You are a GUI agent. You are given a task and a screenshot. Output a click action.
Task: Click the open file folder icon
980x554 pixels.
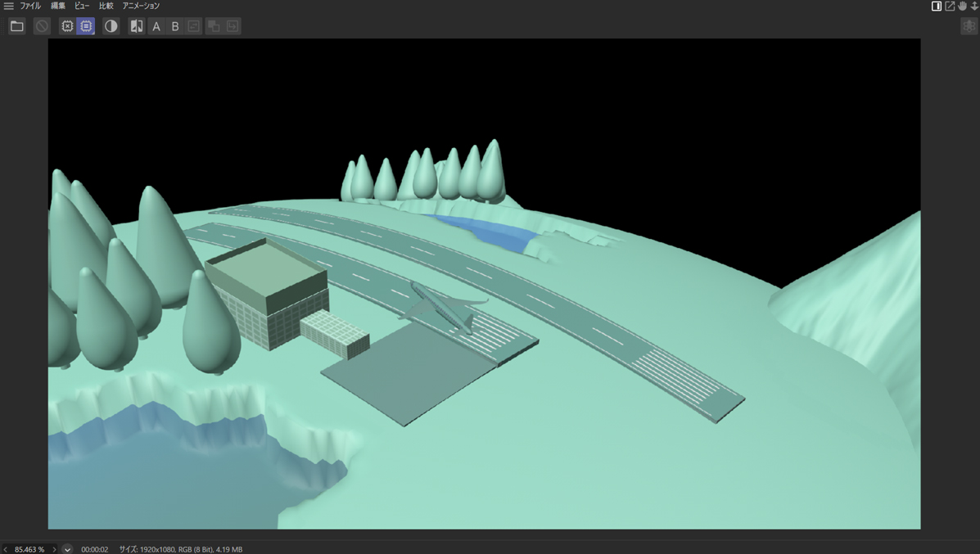16,26
